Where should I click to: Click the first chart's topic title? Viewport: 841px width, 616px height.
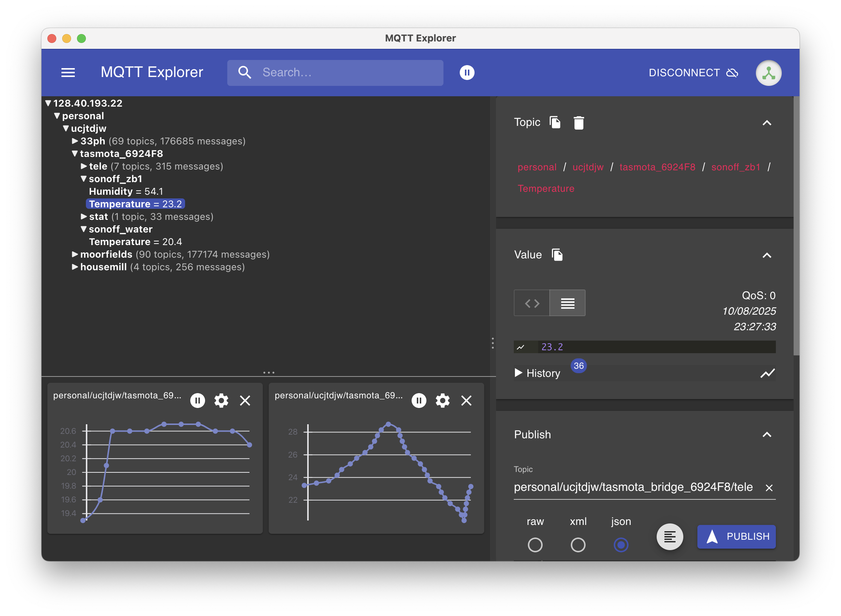coord(117,395)
